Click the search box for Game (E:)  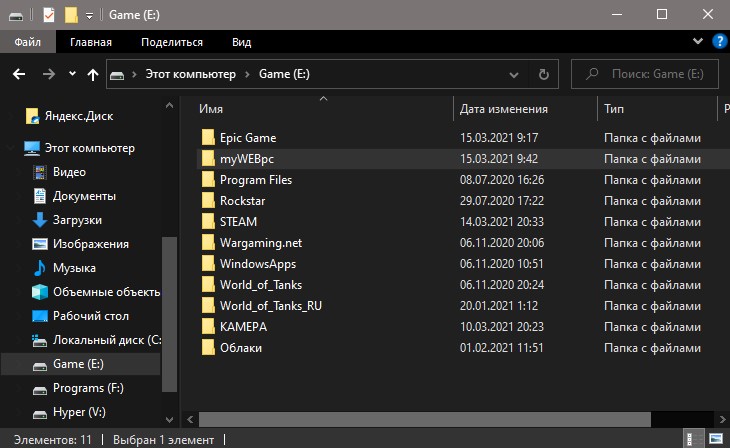[645, 74]
